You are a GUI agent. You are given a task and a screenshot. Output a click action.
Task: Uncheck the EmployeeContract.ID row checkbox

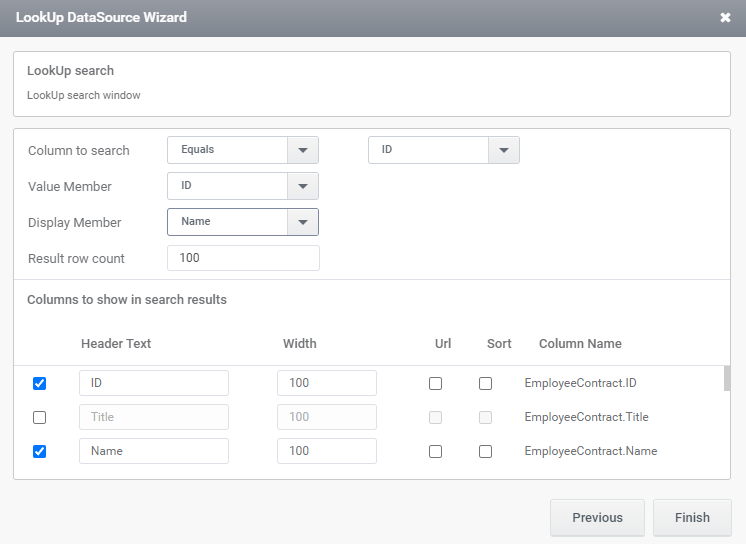coord(40,383)
